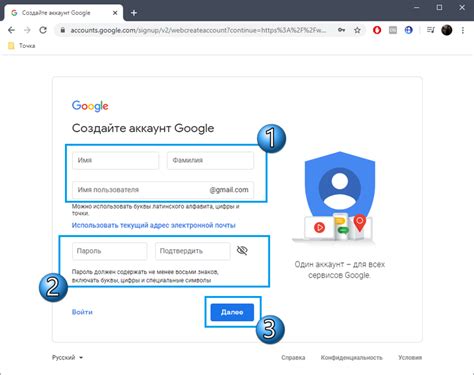Click the Подтвердить confirm password field

(193, 251)
